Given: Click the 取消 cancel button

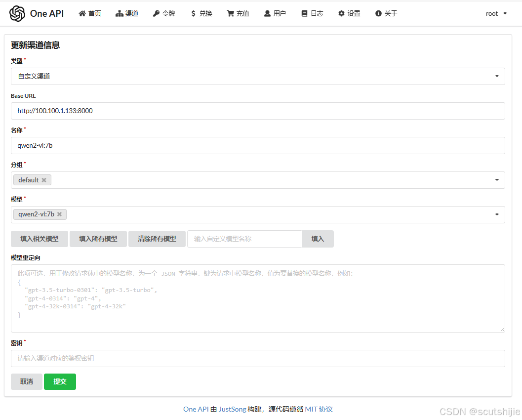Looking at the screenshot, I should click(x=27, y=381).
